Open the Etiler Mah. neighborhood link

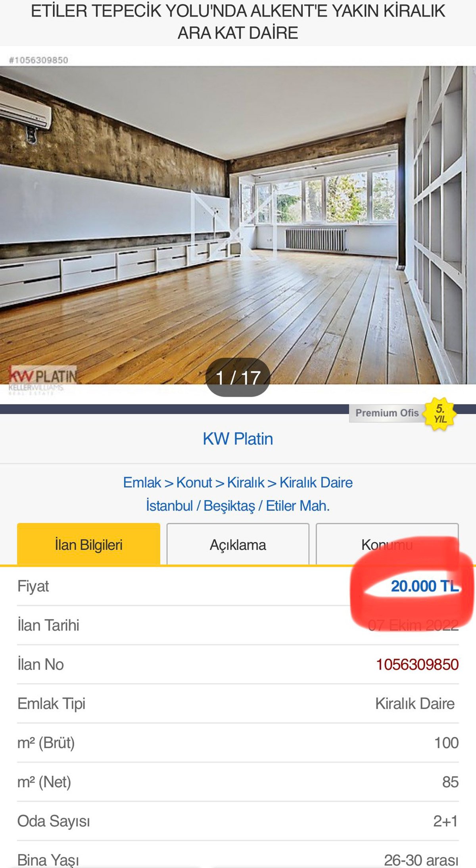(x=298, y=506)
